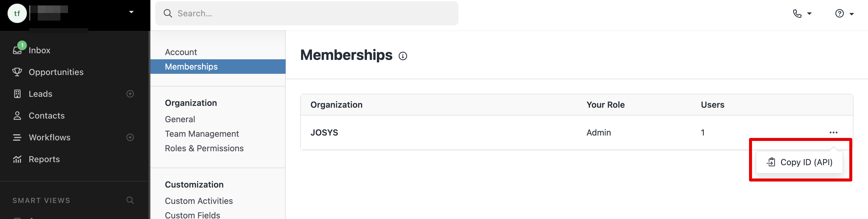
Task: Click the Opportunities trophy icon
Action: [x=17, y=72]
